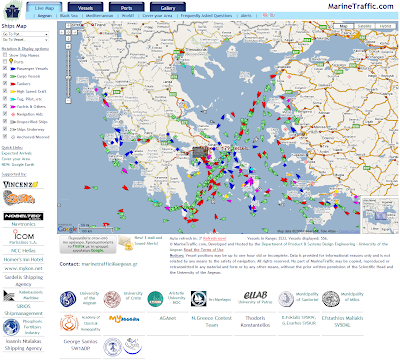Toggle the overview minimap collapse arrow

pos(396,230)
